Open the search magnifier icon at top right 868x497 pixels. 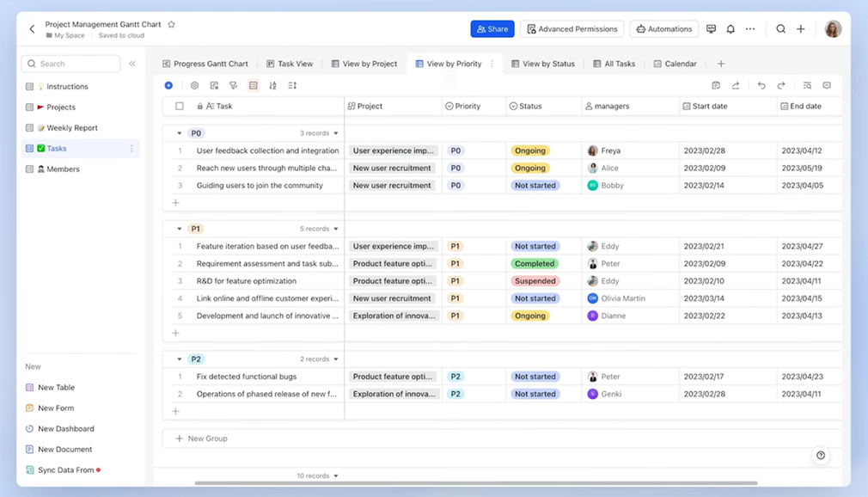[780, 29]
